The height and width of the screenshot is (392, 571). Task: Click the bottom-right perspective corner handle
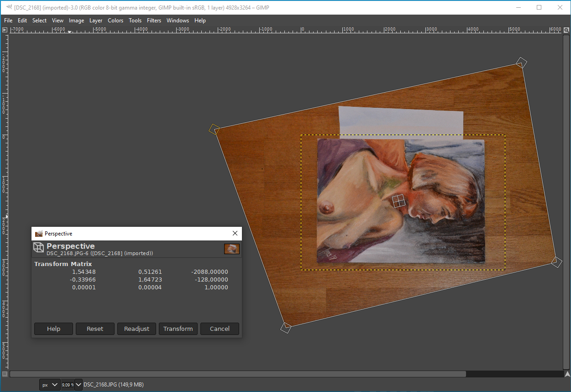(x=556, y=262)
